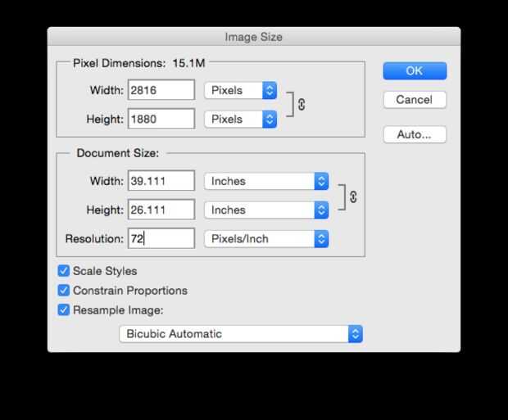This screenshot has height=420, width=508.
Task: Disable the Resample Image checkbox
Action: coord(64,310)
